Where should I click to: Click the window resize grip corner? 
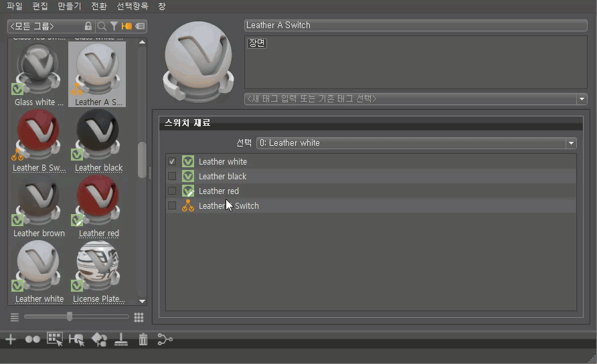(592, 359)
